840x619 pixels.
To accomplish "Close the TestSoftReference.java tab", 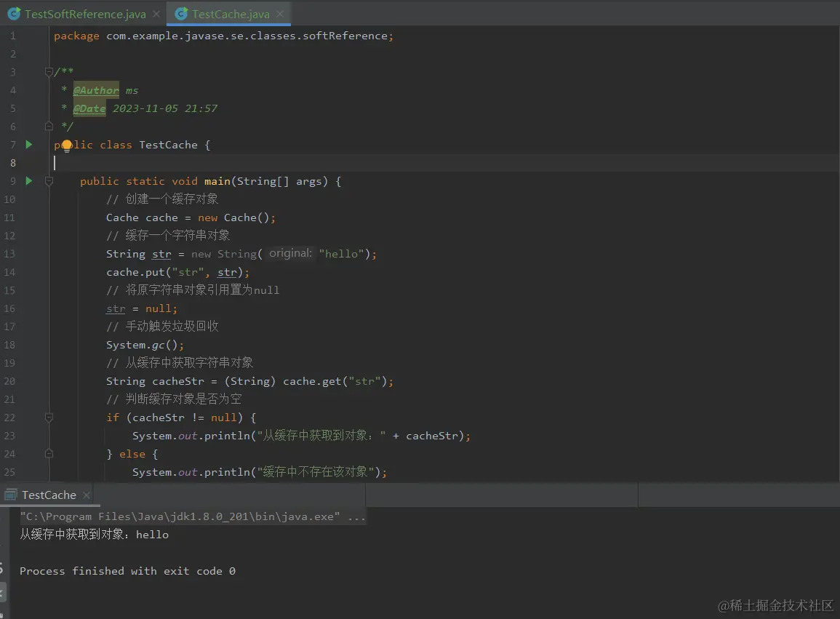I will click(156, 14).
